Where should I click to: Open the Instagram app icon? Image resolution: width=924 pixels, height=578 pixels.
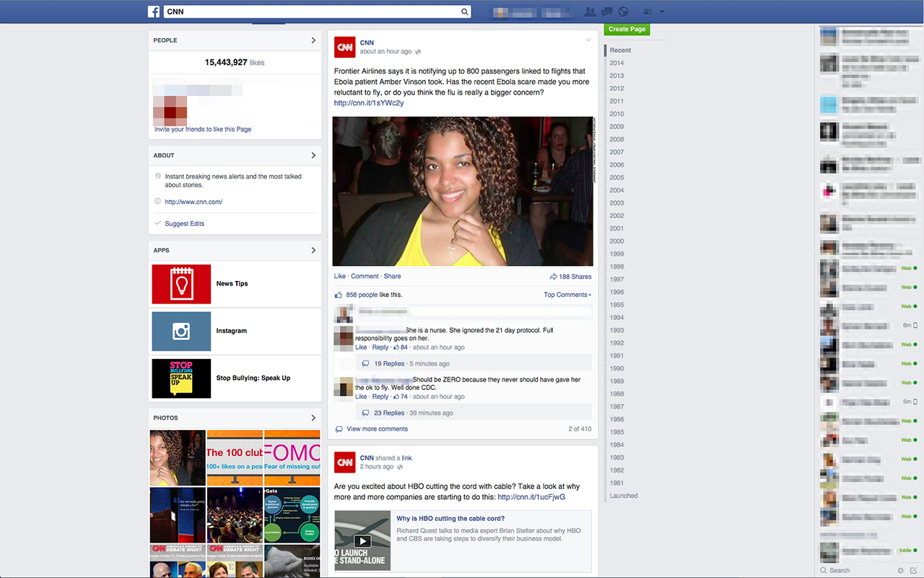click(x=181, y=331)
